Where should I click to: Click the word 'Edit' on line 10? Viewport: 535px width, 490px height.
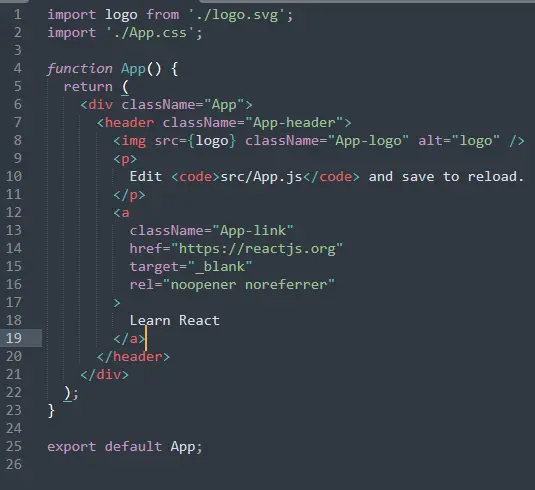coord(146,177)
